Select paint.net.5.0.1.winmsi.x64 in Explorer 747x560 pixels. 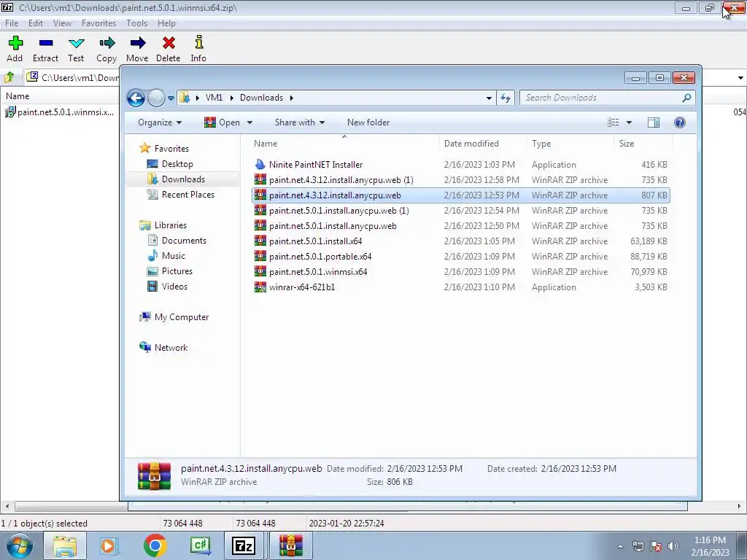click(x=460, y=272)
